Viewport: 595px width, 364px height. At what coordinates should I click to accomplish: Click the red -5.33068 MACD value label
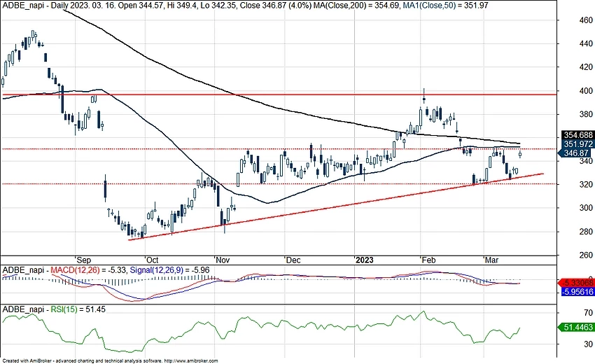tap(576, 283)
